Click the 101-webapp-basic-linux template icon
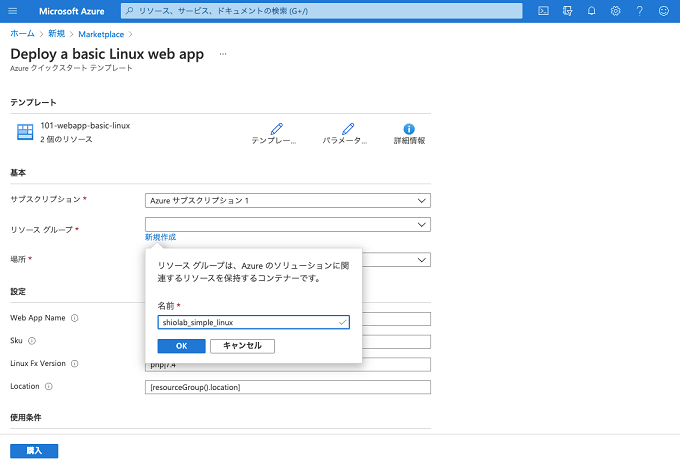Screen dimensions: 680x462 click(25, 132)
